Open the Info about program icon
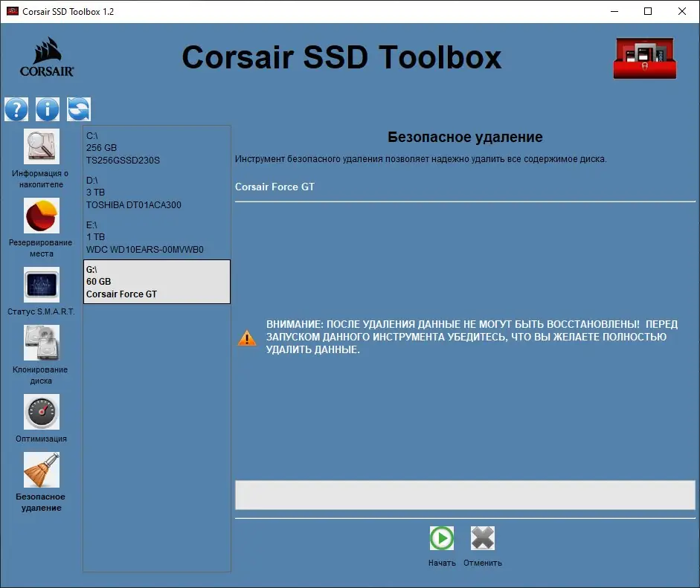The height and width of the screenshot is (588, 700). pyautogui.click(x=48, y=109)
